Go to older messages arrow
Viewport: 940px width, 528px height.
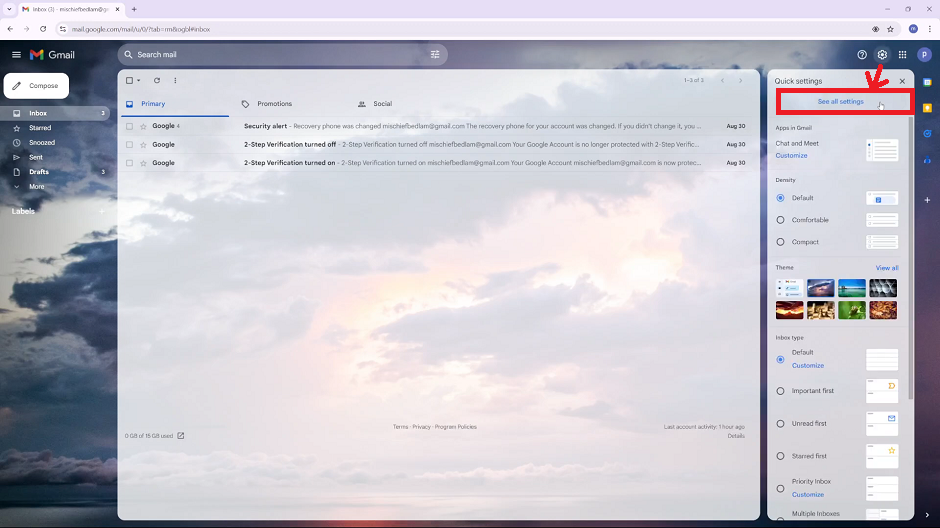click(740, 80)
